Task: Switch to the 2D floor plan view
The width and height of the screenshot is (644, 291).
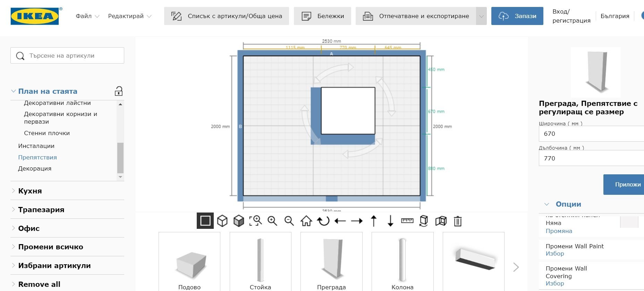Action: pyautogui.click(x=205, y=221)
